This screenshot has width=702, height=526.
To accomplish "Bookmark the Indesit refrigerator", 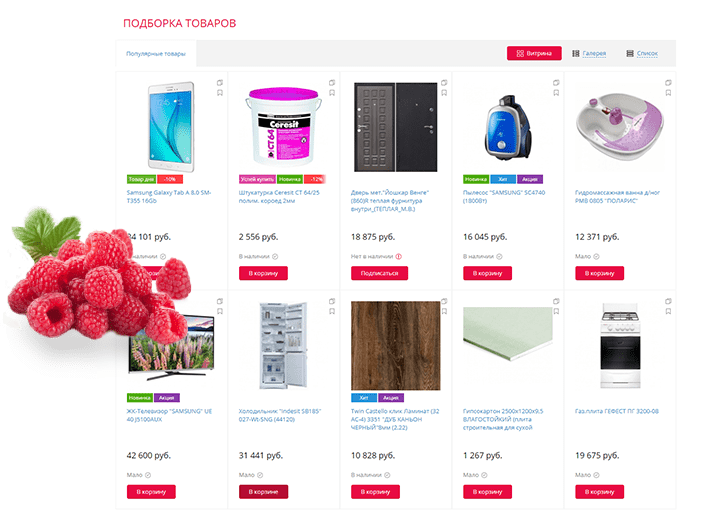I will tap(332, 311).
